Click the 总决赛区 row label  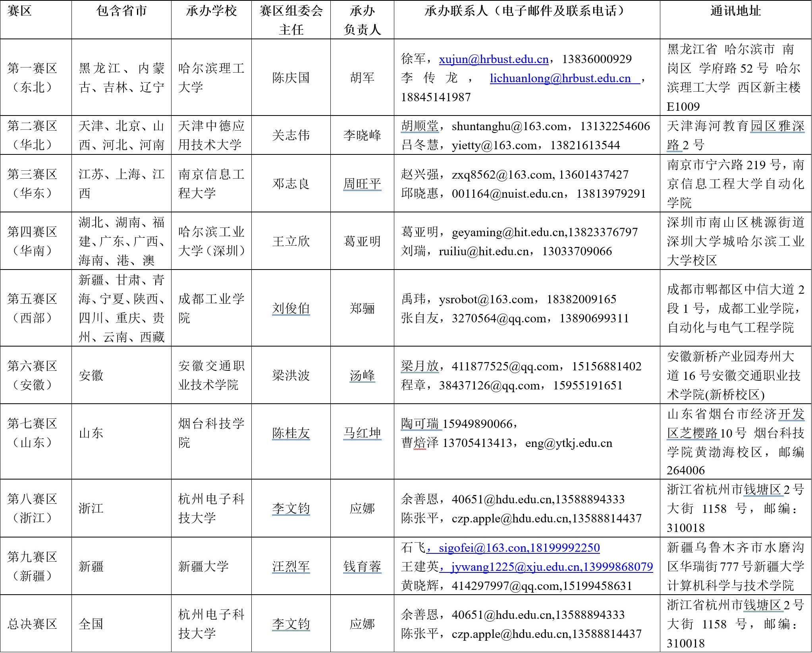pyautogui.click(x=32, y=624)
